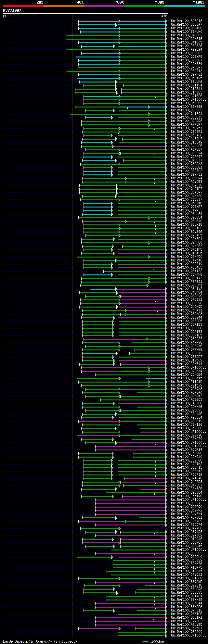Click the Large gaps legend text
The width and height of the screenshot is (208, 644).
[x=40, y=641]
